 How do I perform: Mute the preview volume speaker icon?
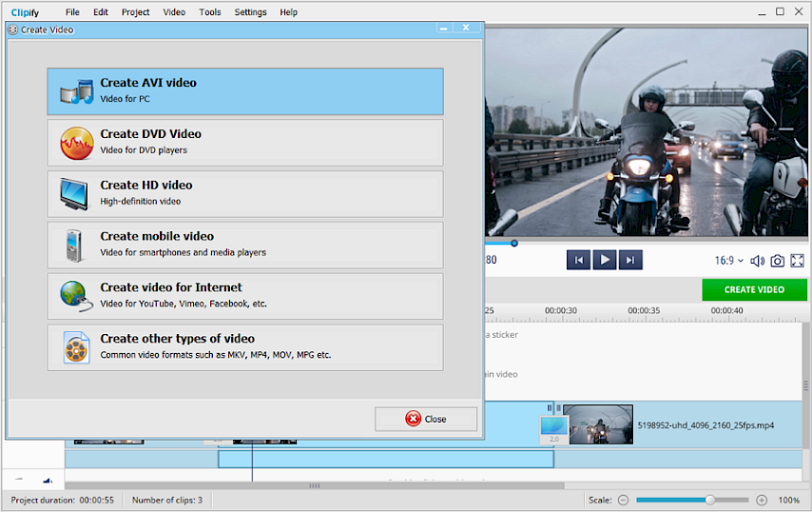pyautogui.click(x=757, y=261)
